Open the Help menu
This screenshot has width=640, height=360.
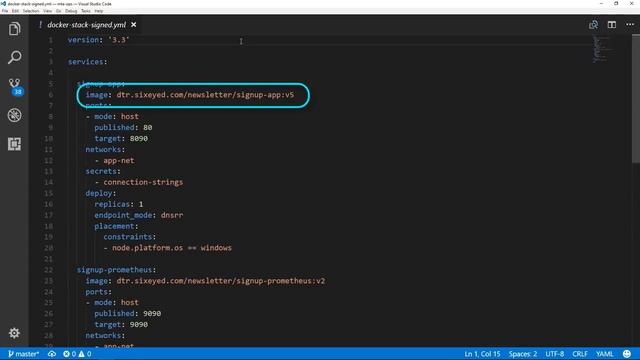click(x=99, y=11)
